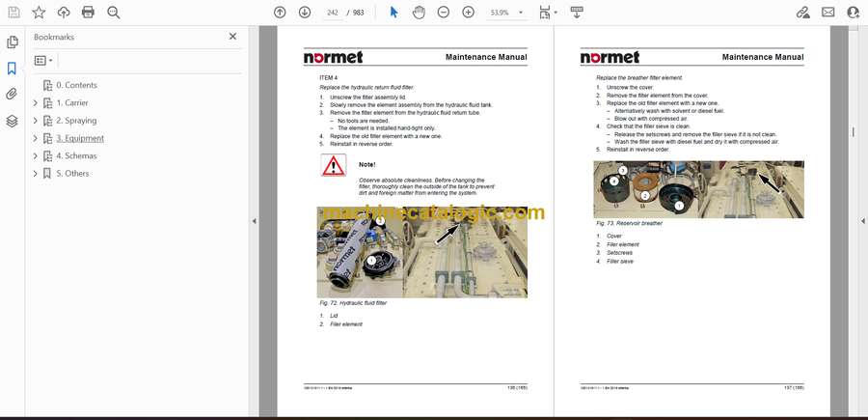
Task: Select the arrow selection tool
Action: tap(393, 13)
